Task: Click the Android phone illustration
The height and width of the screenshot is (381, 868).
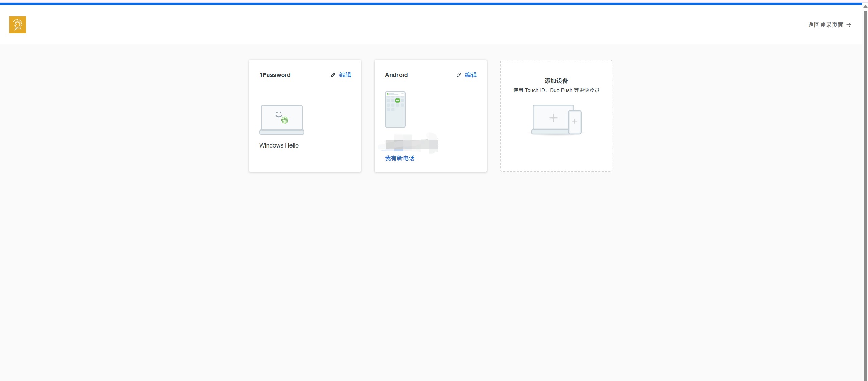Action: [395, 109]
